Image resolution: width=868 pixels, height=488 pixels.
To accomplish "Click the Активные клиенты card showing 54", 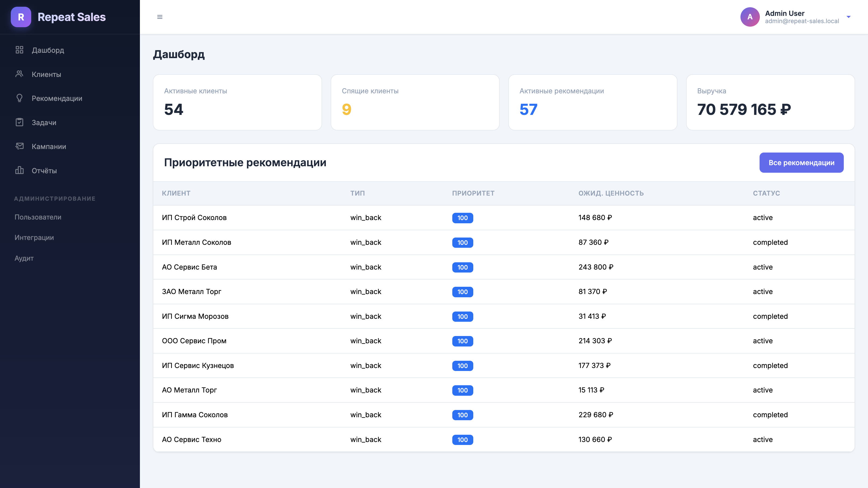I will tap(237, 102).
